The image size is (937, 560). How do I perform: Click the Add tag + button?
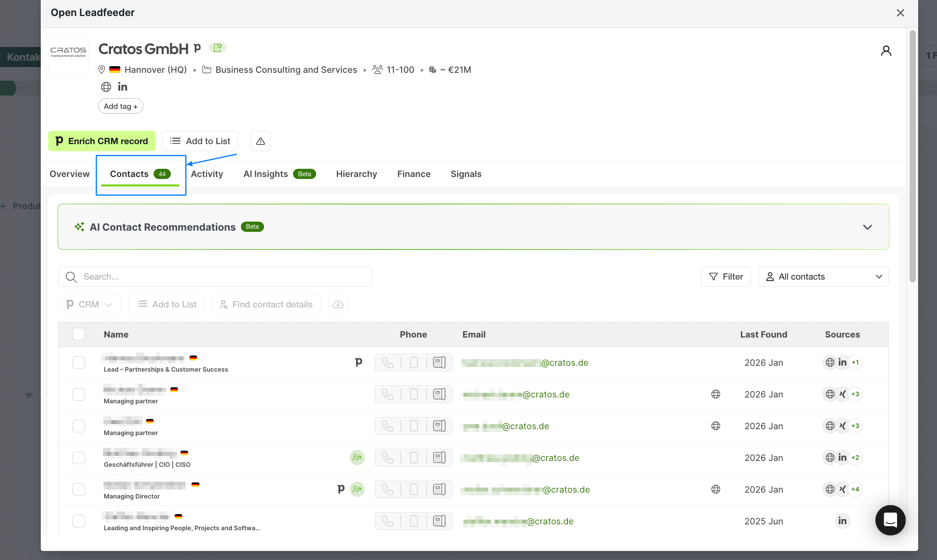coord(121,106)
